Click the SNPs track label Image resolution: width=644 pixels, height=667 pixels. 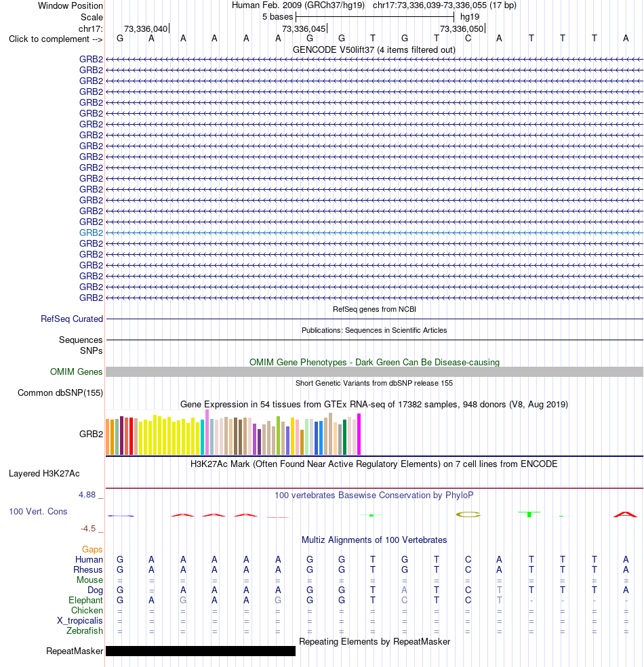[x=91, y=350]
